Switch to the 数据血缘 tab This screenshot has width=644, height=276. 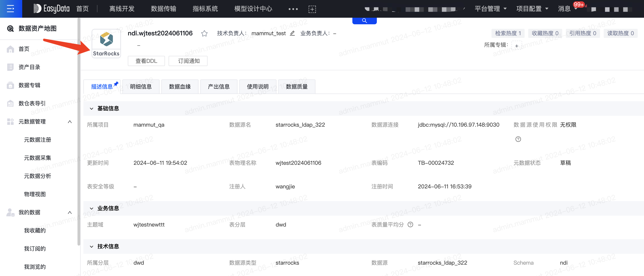tap(179, 86)
